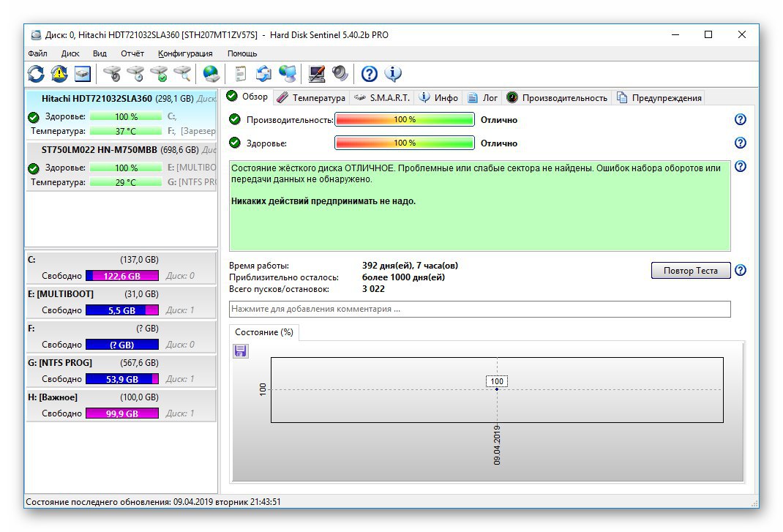The image size is (783, 532).
Task: Select the F: partition entry
Action: point(121,337)
